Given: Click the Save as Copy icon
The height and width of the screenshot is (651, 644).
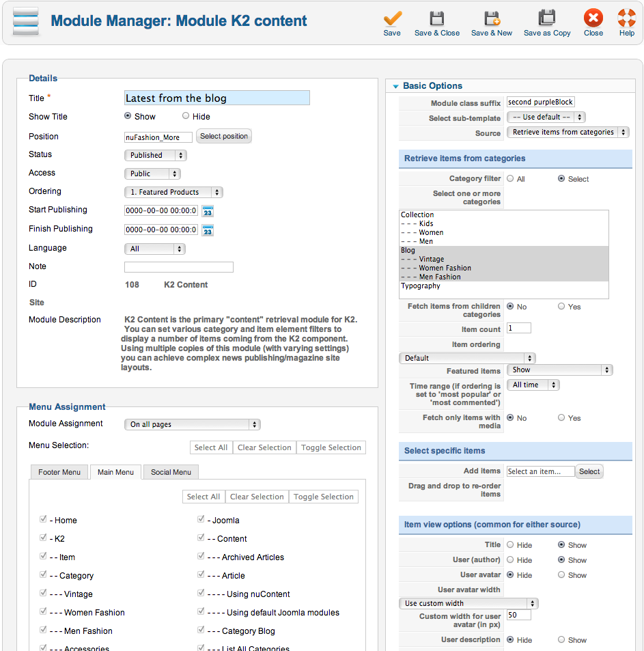Looking at the screenshot, I should coord(547,18).
